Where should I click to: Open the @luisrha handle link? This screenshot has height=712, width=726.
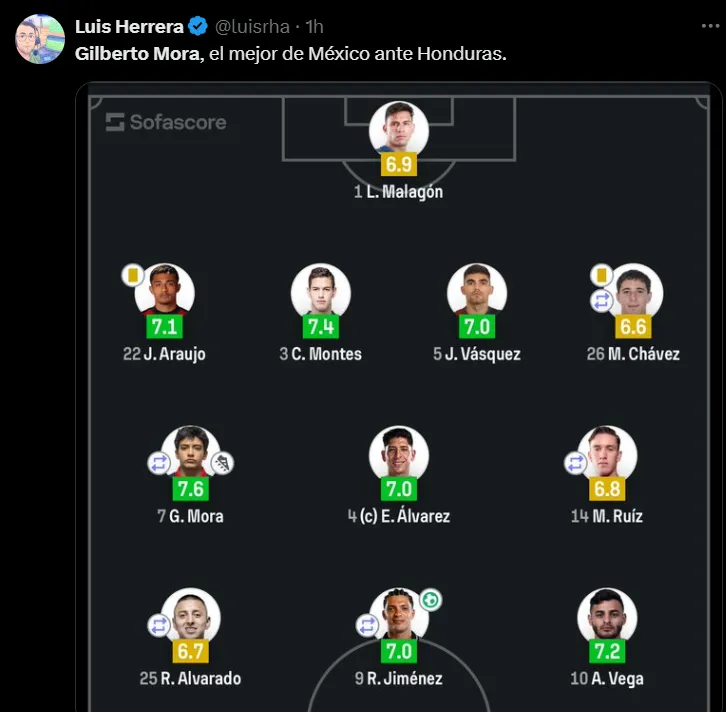point(250,27)
